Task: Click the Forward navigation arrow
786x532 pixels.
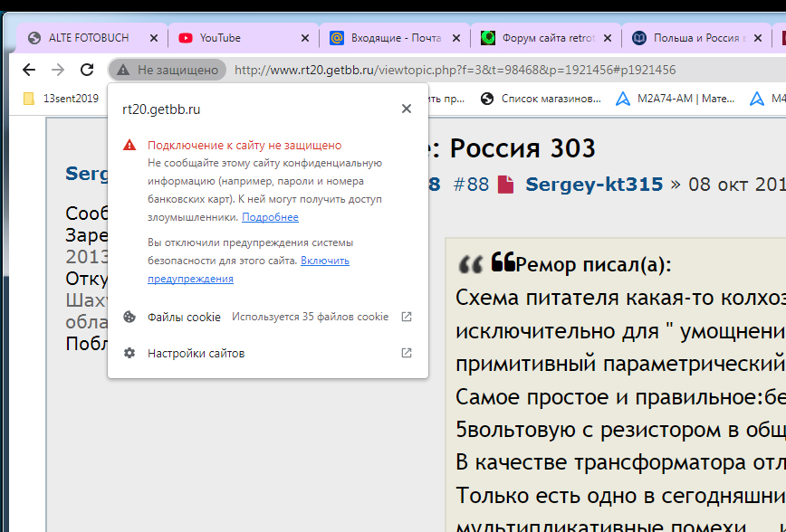Action: 58,70
